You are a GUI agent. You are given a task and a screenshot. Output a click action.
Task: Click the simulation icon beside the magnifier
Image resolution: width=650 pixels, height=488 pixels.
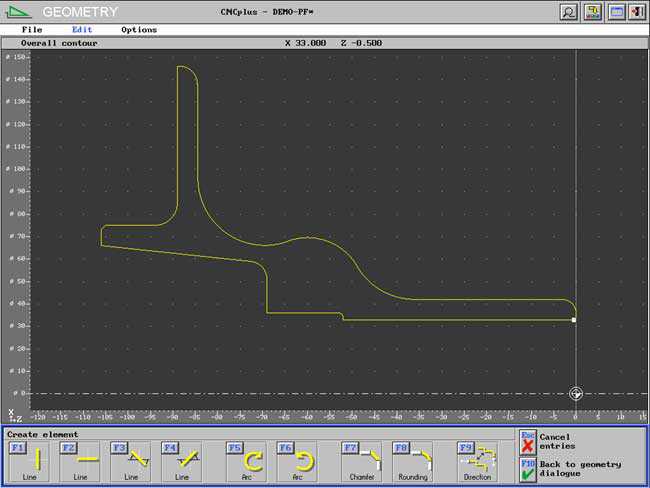tap(593, 12)
